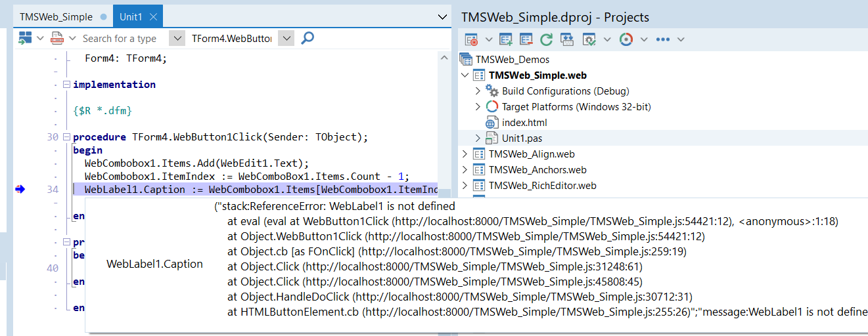Click the gears icon beside Build Configurations

[492, 91]
